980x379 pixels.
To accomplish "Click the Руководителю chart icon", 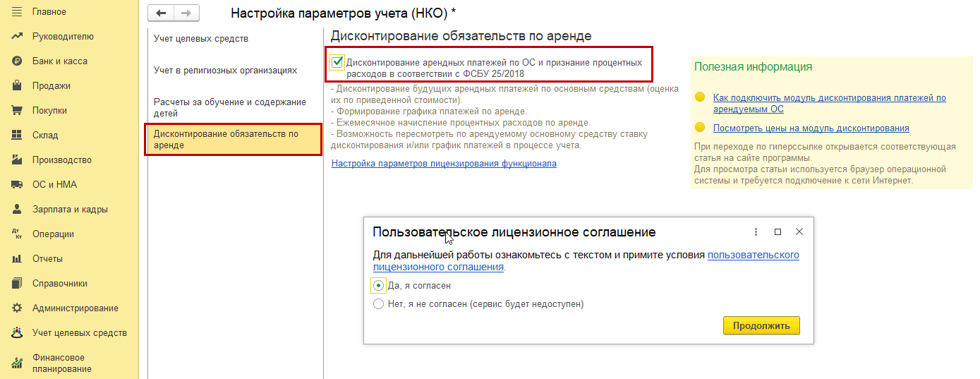I will (17, 37).
